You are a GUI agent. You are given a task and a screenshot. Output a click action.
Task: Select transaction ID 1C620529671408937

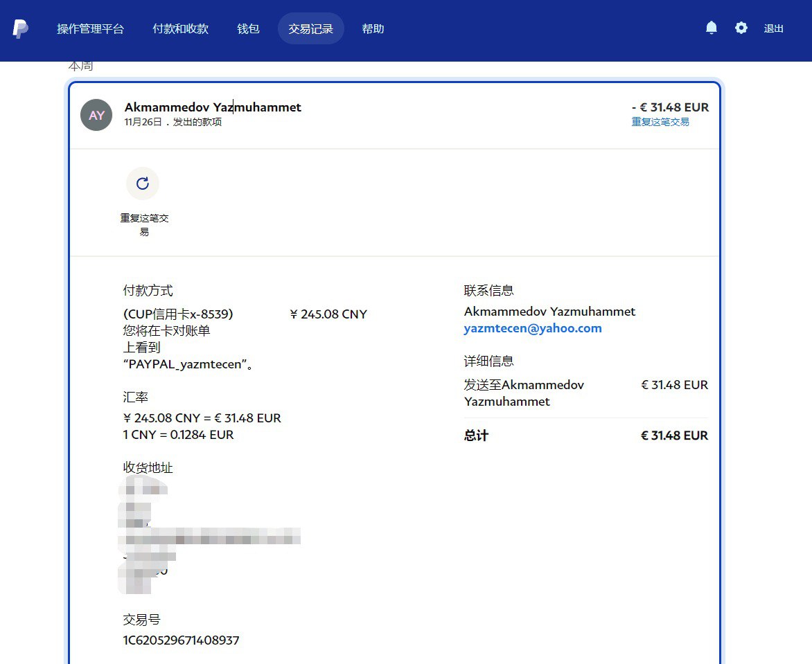pos(181,640)
